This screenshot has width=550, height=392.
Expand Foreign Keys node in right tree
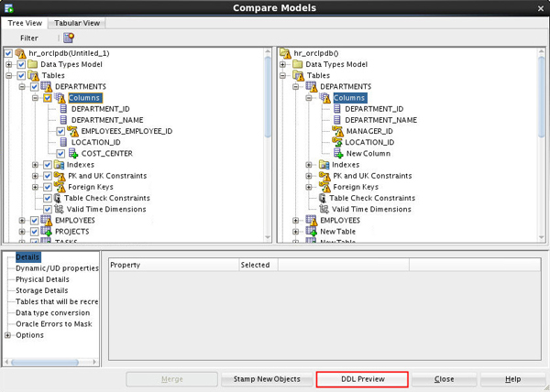[309, 187]
